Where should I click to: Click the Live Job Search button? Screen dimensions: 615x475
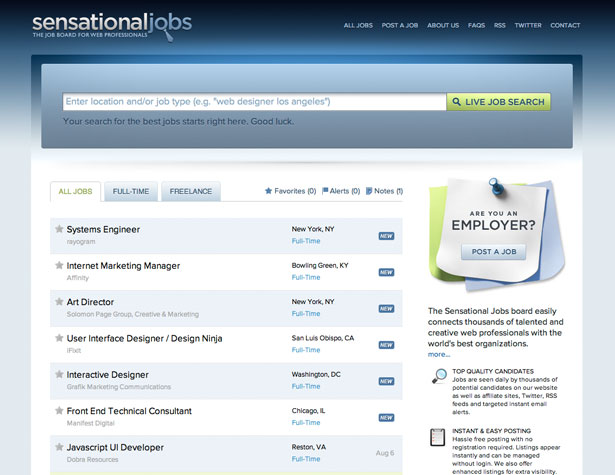(x=499, y=102)
